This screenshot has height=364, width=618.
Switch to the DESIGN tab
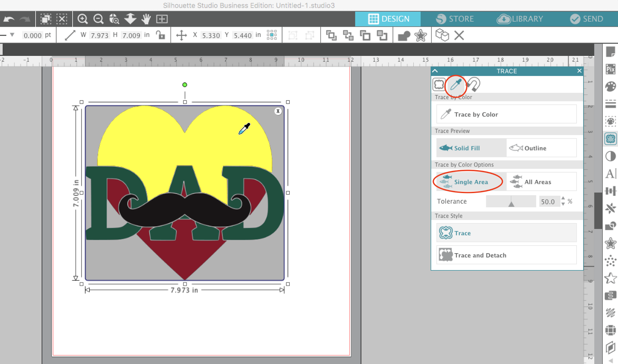[x=388, y=19]
